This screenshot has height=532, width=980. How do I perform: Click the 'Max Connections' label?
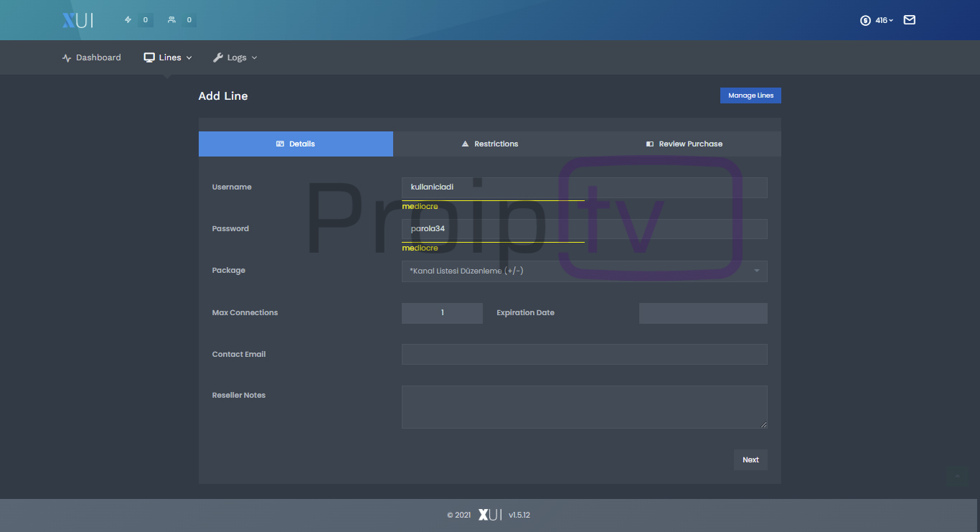tap(245, 313)
